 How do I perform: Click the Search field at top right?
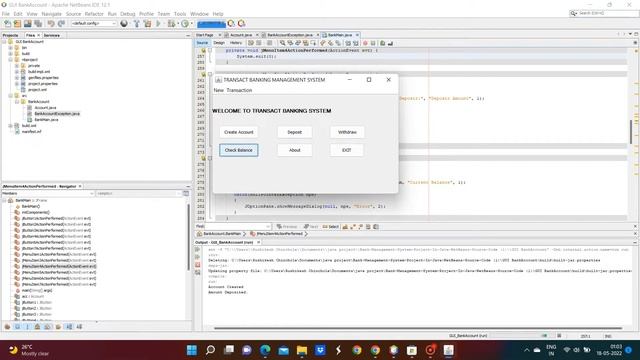(x=604, y=13)
